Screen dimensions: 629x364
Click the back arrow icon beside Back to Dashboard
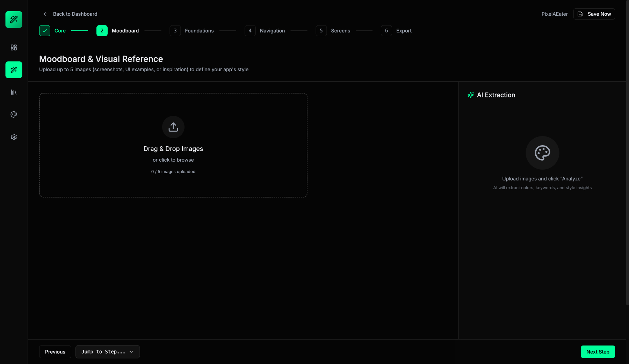pos(45,14)
